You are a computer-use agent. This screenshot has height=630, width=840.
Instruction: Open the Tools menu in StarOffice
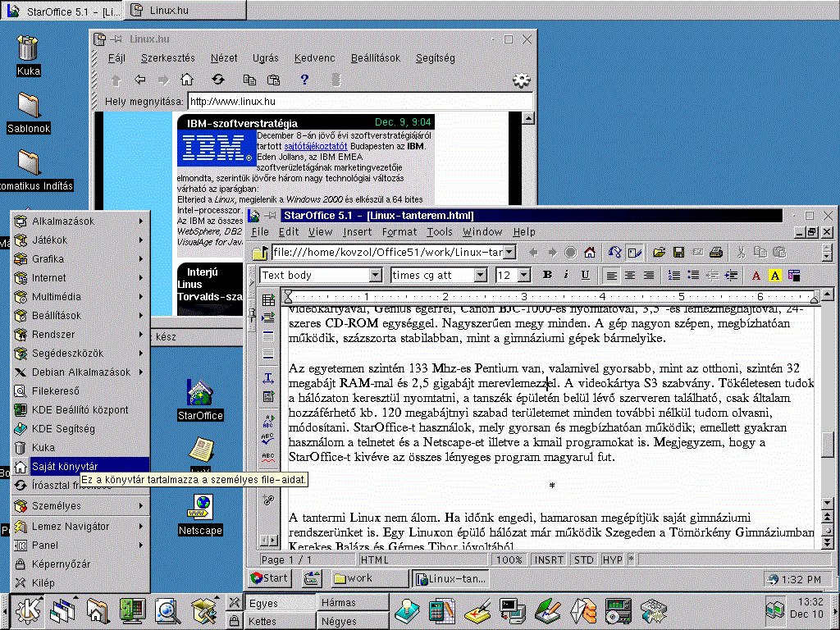click(440, 232)
